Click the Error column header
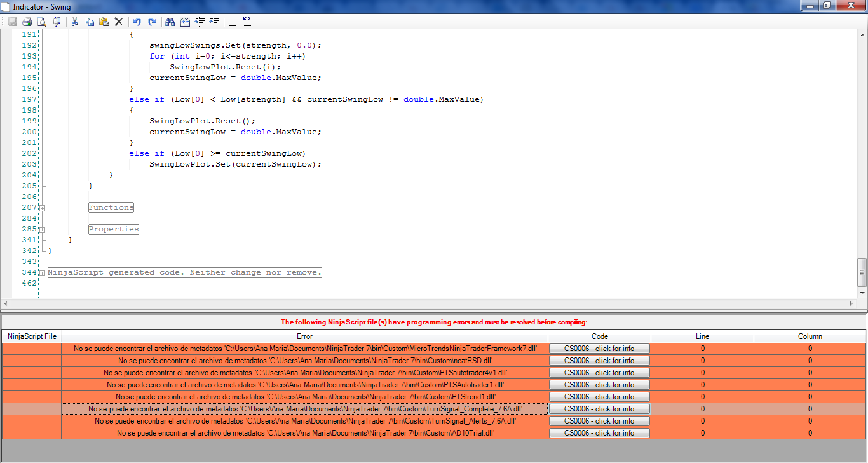868x463 pixels. pyautogui.click(x=305, y=336)
